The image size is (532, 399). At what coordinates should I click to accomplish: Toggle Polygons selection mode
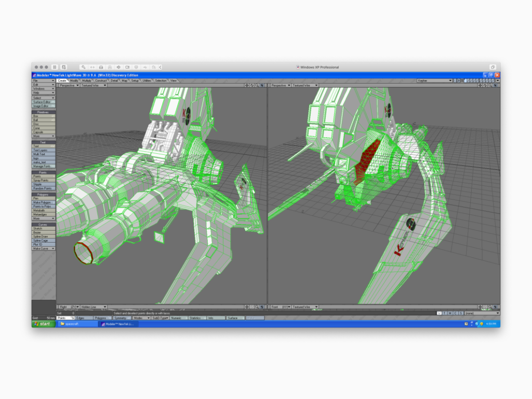[102, 318]
